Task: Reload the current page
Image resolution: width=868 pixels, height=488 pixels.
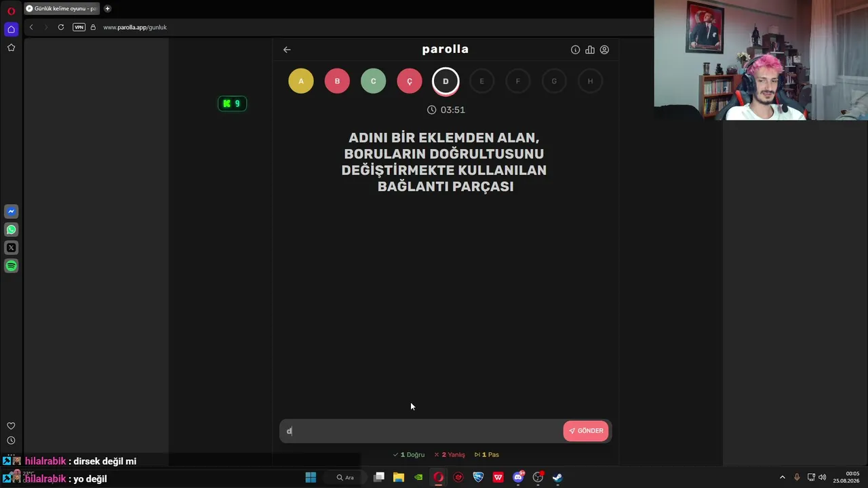Action: 61,27
